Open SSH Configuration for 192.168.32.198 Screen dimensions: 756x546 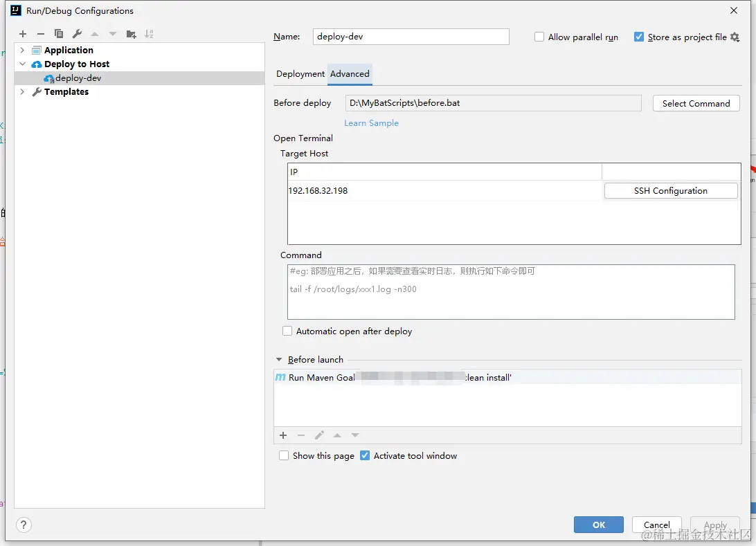coord(671,191)
